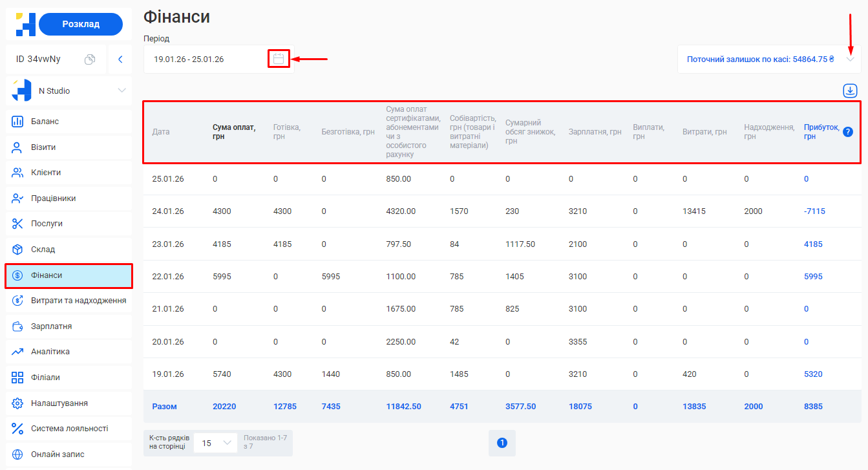This screenshot has width=868, height=470.
Task: Collapse the sidebar with the left chevron
Action: 120,59
